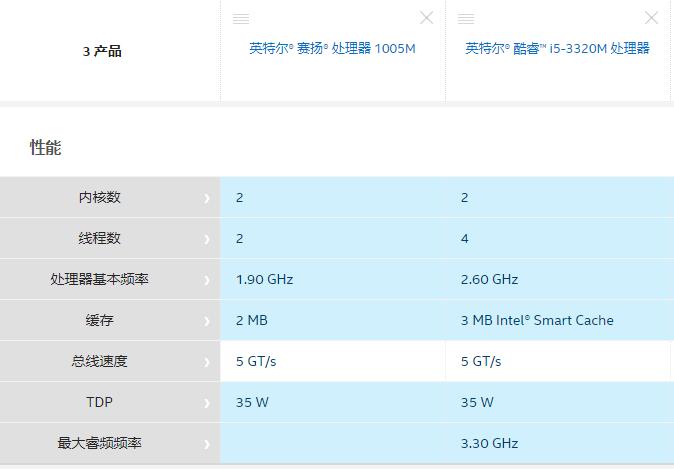674x469 pixels.
Task: Select the 内核数 row label
Action: [99, 197]
